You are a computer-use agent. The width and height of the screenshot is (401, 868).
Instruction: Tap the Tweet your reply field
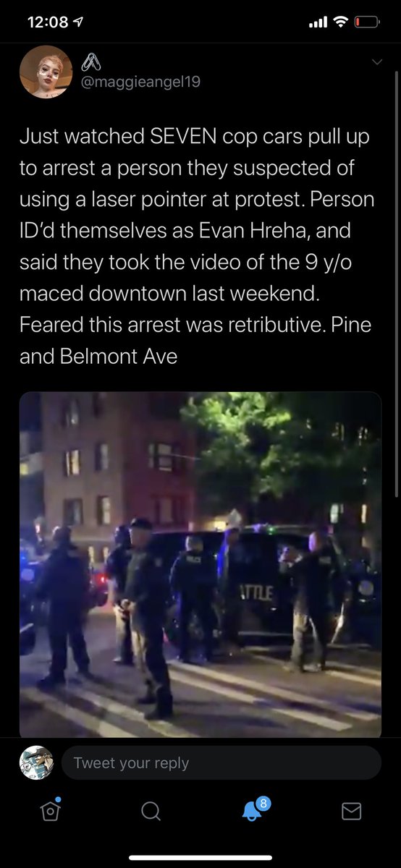(x=221, y=762)
